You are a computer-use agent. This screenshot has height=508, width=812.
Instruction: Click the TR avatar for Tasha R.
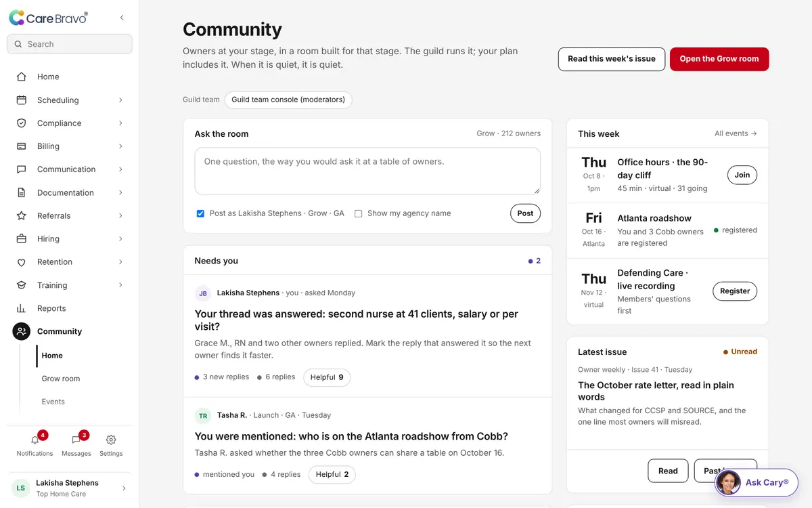(203, 415)
